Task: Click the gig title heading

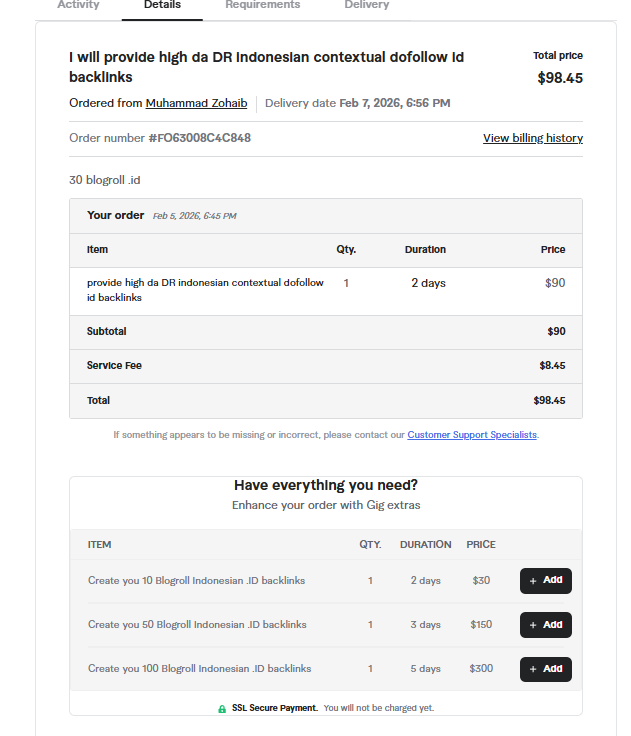Action: tap(266, 67)
